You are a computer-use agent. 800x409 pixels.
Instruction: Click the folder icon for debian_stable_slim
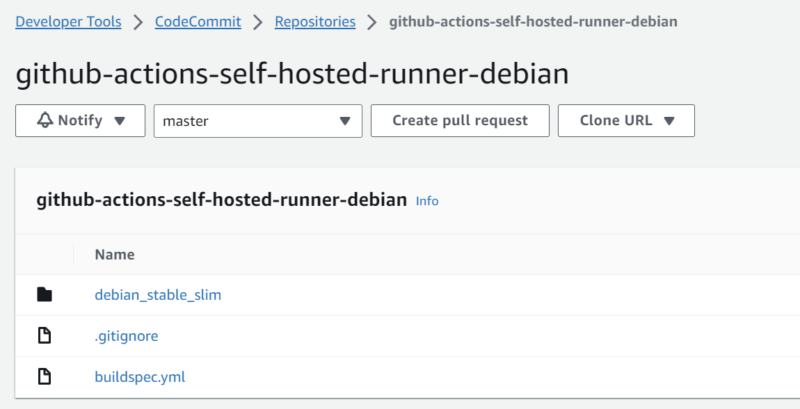tap(44, 295)
